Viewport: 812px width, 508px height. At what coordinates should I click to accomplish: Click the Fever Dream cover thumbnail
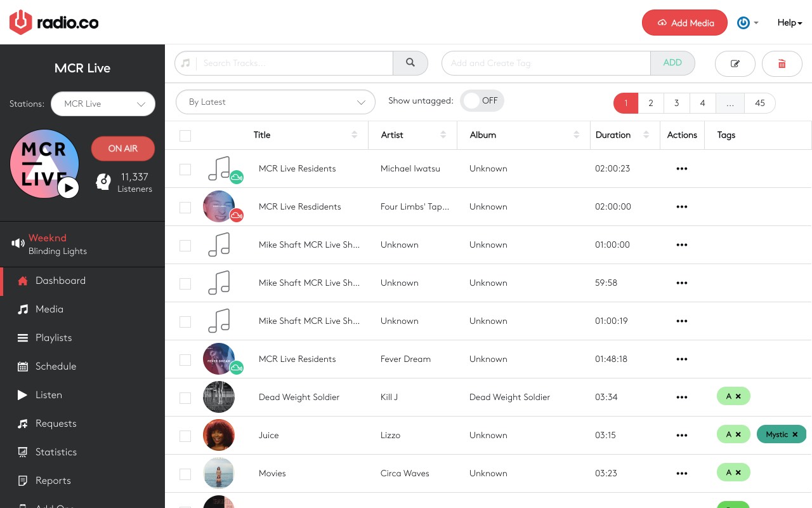coord(219,359)
